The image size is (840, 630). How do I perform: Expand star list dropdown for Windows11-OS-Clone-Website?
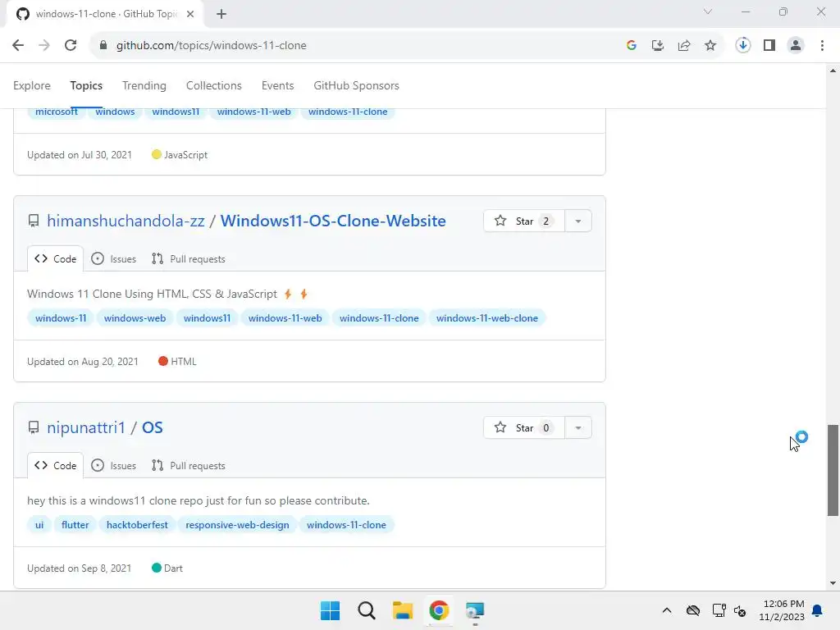[578, 221]
